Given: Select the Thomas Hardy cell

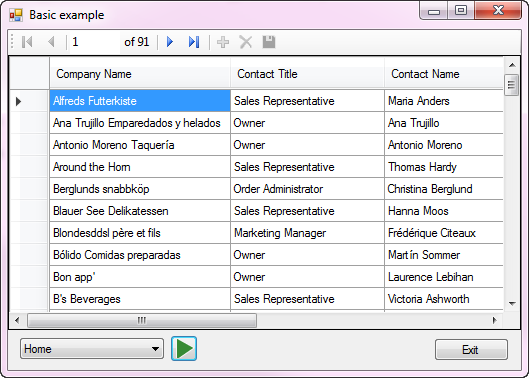Looking at the screenshot, I should (x=444, y=167).
